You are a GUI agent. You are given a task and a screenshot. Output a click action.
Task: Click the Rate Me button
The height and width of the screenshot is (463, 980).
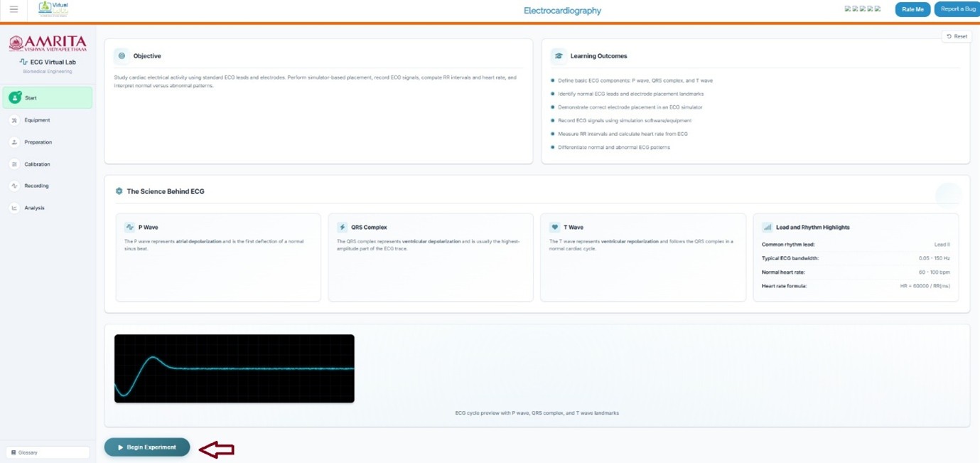[x=912, y=9]
